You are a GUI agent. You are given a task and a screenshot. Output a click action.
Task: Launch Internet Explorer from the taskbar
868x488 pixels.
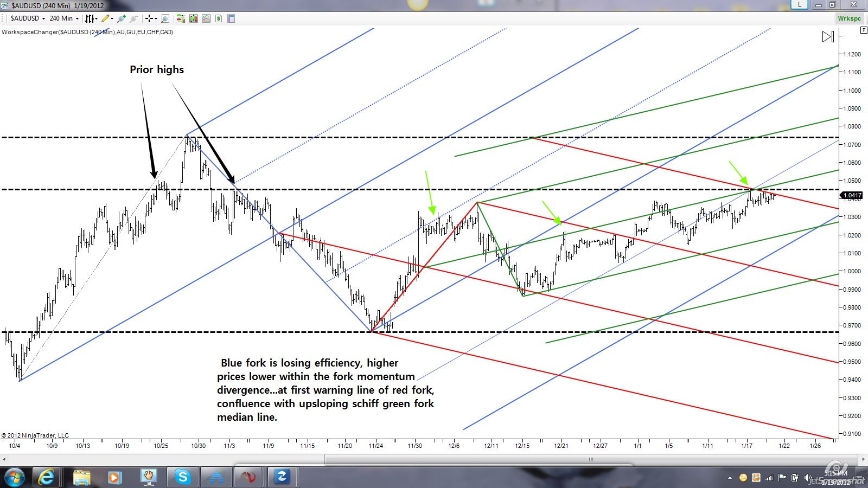click(x=46, y=477)
